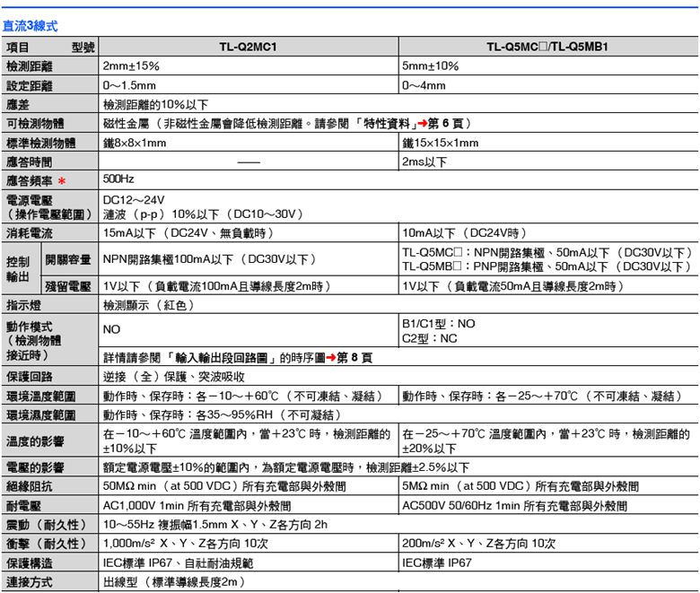Click the red arrow before 第 8 頁

click(329, 357)
